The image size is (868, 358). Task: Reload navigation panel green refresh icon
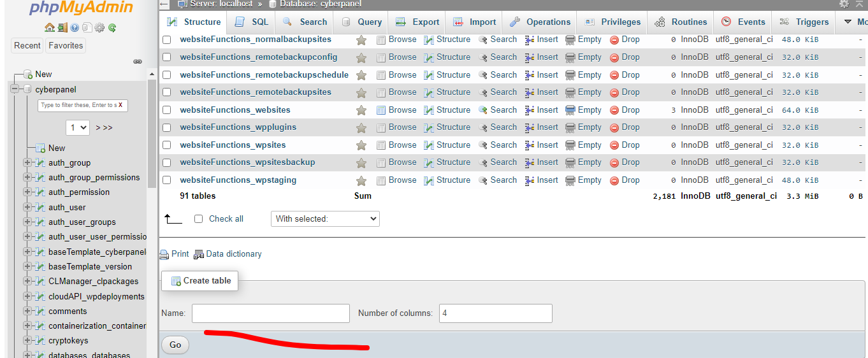click(x=112, y=27)
